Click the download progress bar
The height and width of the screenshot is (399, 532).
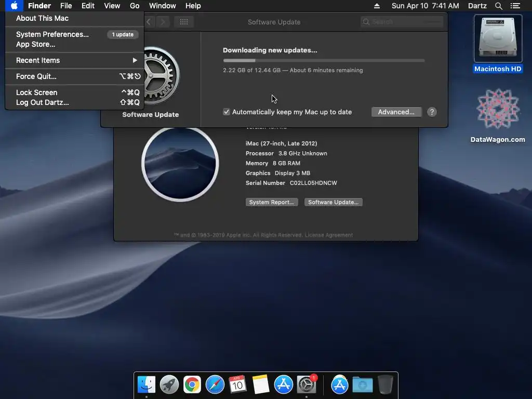(x=324, y=60)
